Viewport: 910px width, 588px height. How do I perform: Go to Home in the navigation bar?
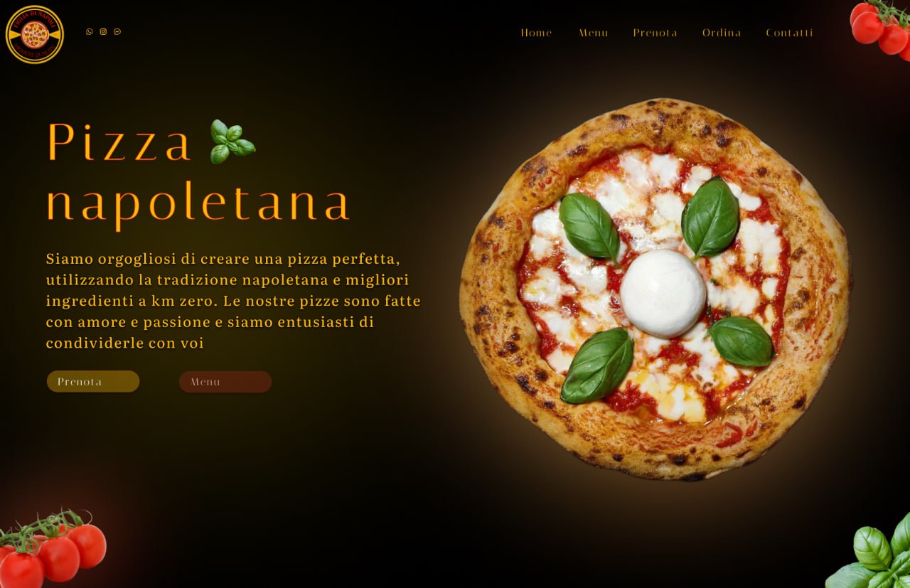[x=536, y=33]
